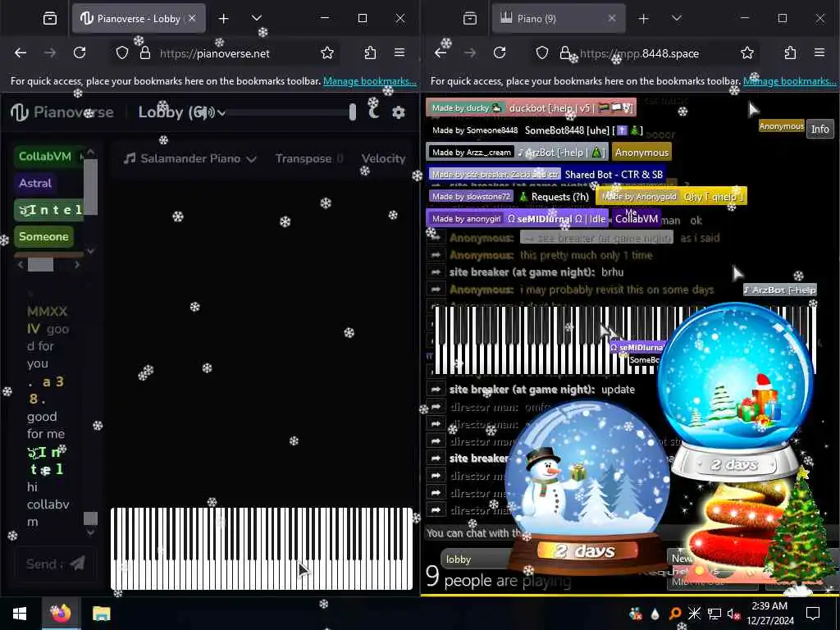The image size is (840, 630).
Task: Click the Pianoverse logo icon
Action: 20,112
